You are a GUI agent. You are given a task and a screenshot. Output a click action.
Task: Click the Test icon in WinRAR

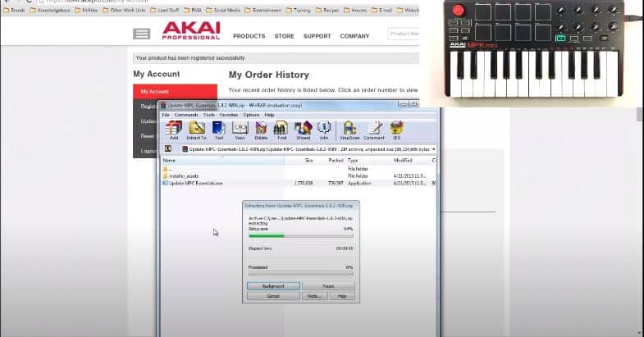(x=219, y=130)
